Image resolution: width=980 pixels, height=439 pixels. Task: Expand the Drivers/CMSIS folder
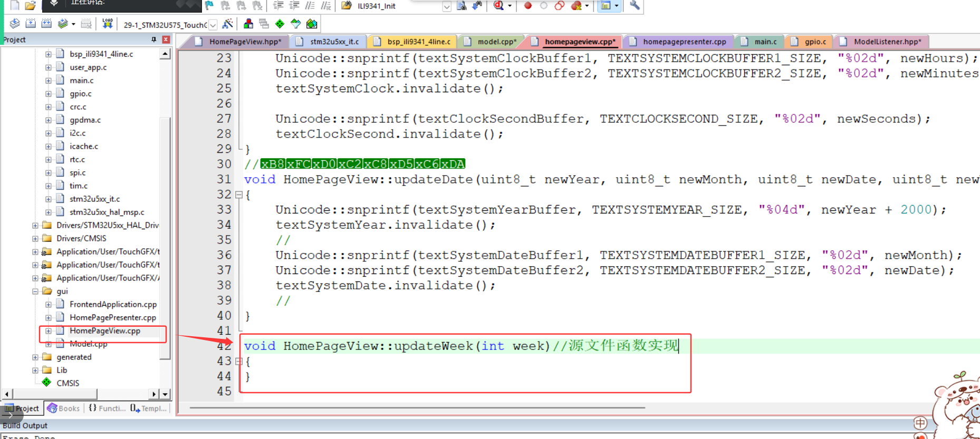click(x=35, y=238)
